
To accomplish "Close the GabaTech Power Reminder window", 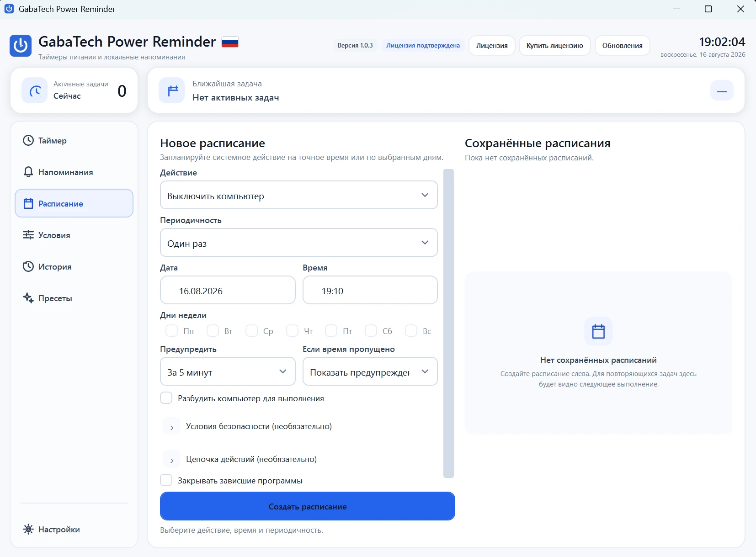I will coord(740,9).
